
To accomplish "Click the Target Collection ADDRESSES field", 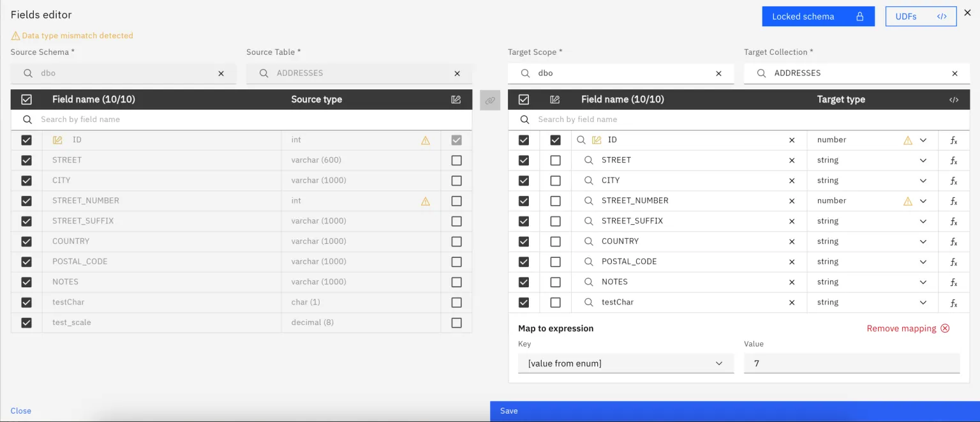I will pyautogui.click(x=857, y=73).
